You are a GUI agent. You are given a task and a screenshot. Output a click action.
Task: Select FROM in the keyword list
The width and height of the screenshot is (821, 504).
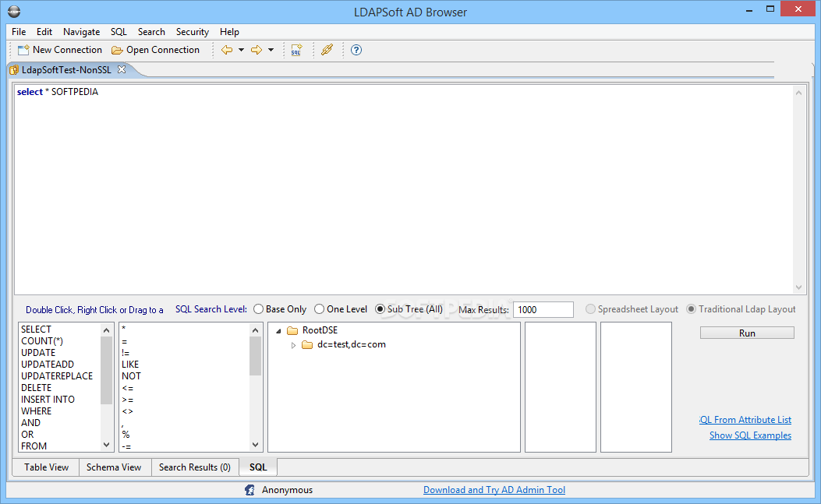34,446
